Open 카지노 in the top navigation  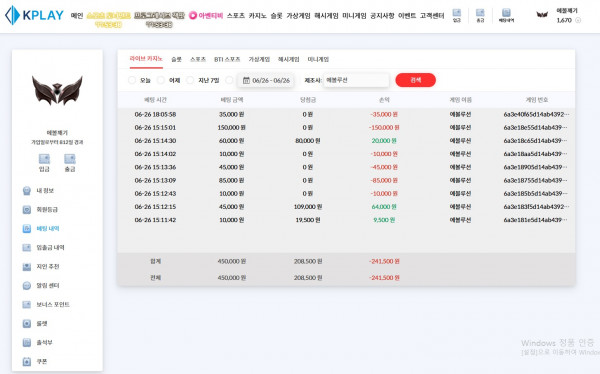[x=258, y=16]
